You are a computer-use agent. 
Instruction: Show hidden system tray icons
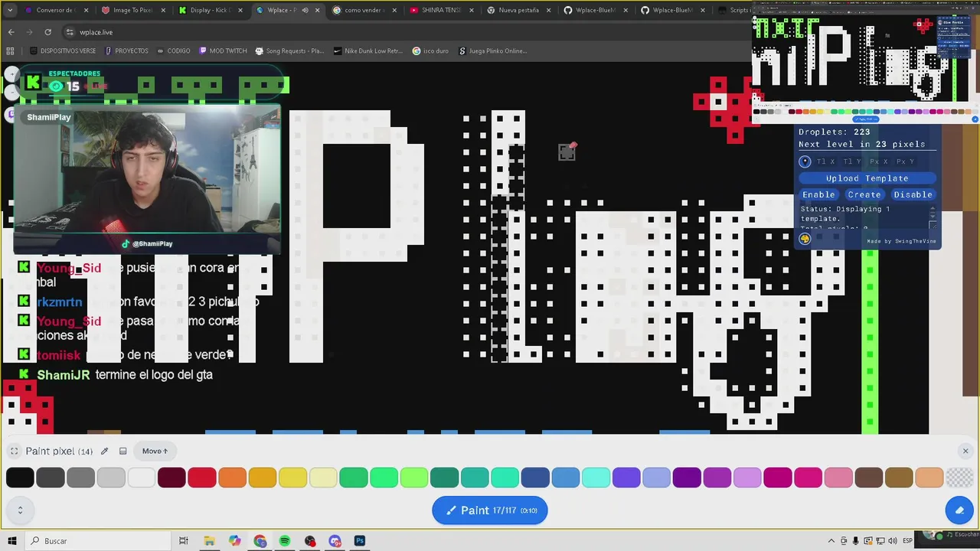point(831,541)
